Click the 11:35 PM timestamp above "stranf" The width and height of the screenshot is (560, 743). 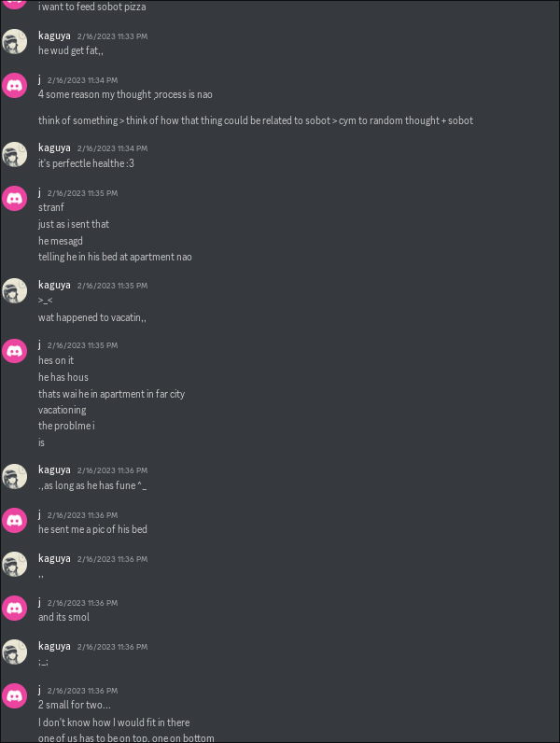(x=82, y=193)
